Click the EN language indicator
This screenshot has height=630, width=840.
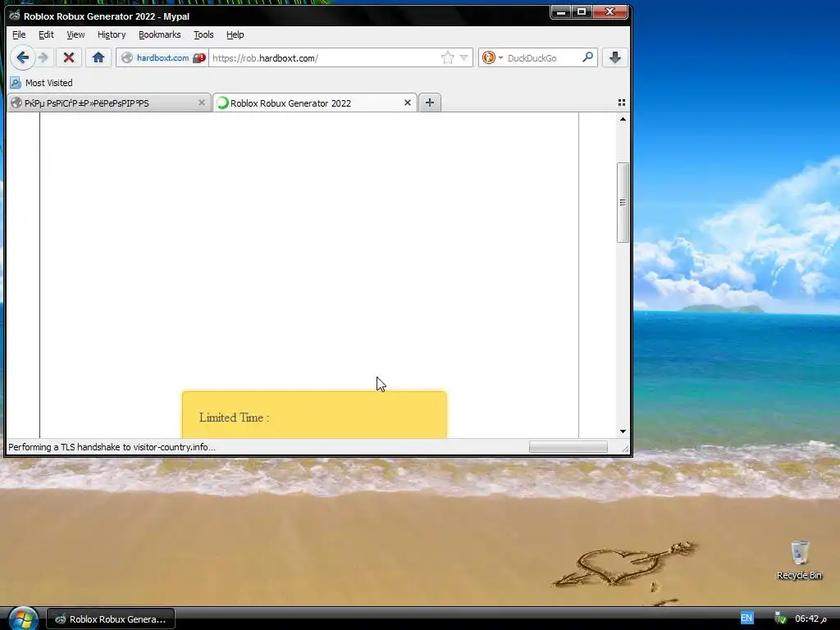tap(746, 619)
